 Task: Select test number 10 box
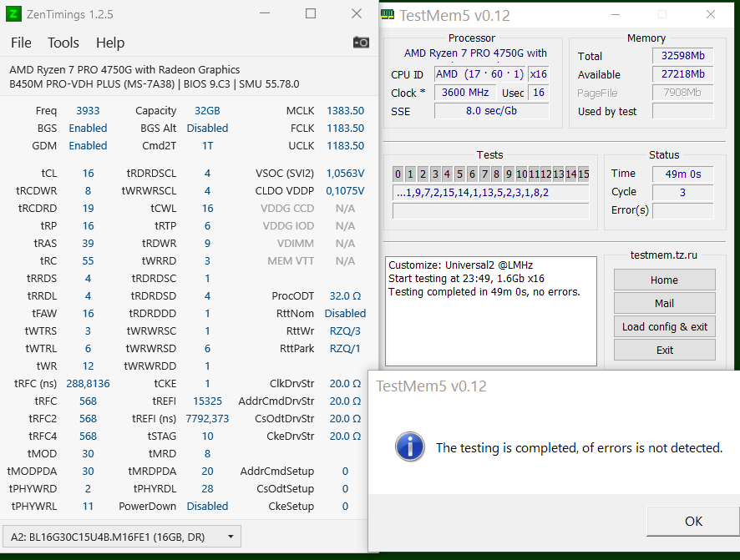(521, 174)
